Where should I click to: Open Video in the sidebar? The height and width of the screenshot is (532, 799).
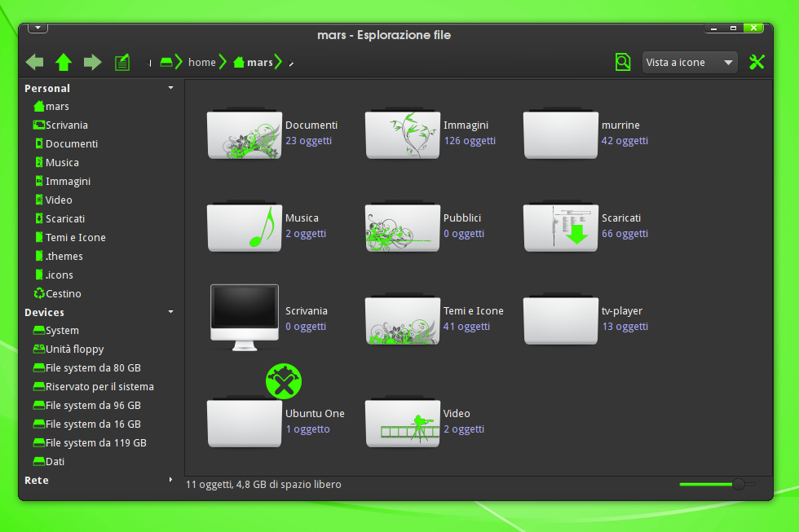pyautogui.click(x=54, y=200)
